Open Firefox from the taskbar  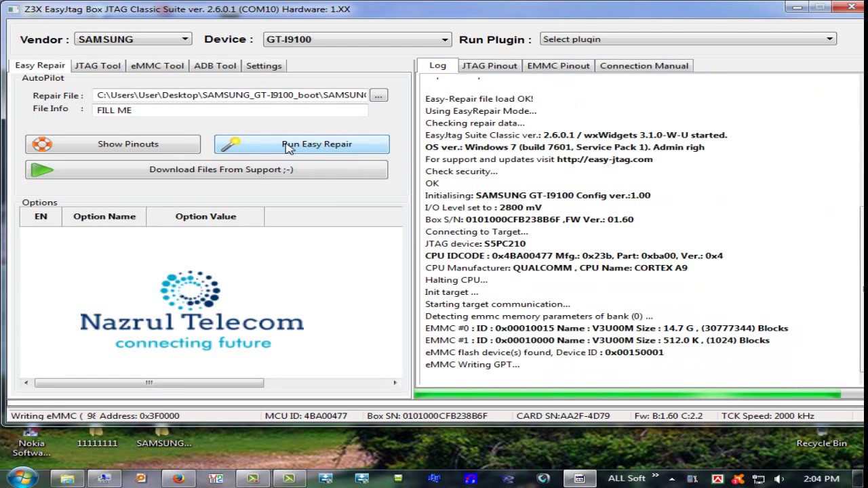pos(178,479)
